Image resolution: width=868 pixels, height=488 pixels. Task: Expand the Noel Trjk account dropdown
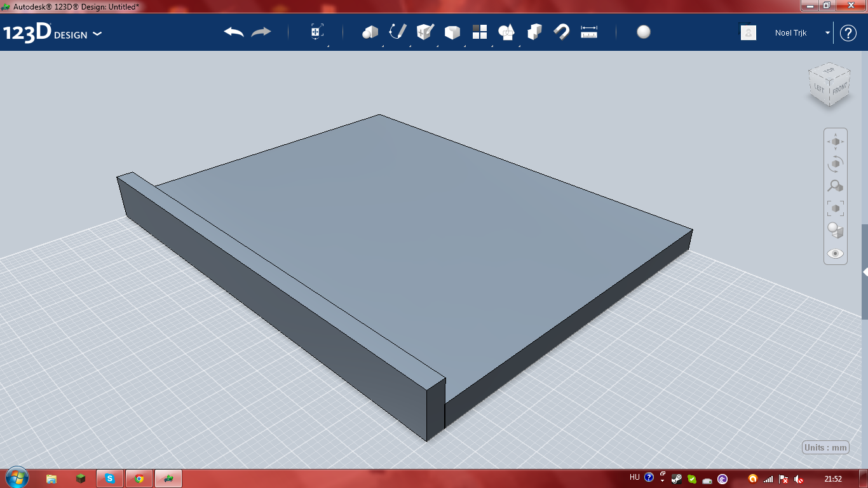click(828, 32)
